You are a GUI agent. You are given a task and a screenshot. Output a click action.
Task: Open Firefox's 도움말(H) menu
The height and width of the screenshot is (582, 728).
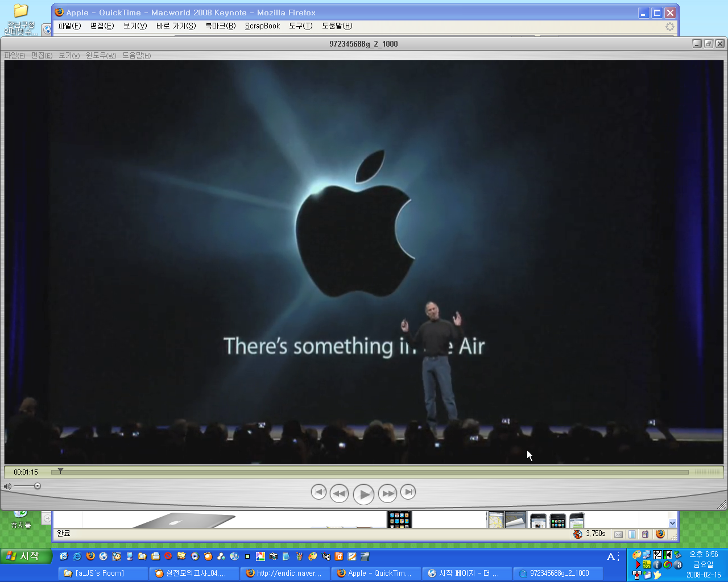click(x=337, y=26)
